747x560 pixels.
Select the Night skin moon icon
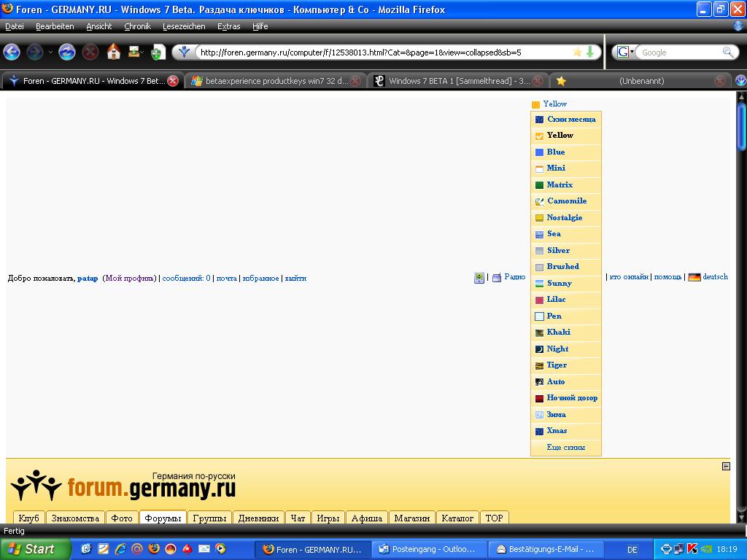coord(539,349)
